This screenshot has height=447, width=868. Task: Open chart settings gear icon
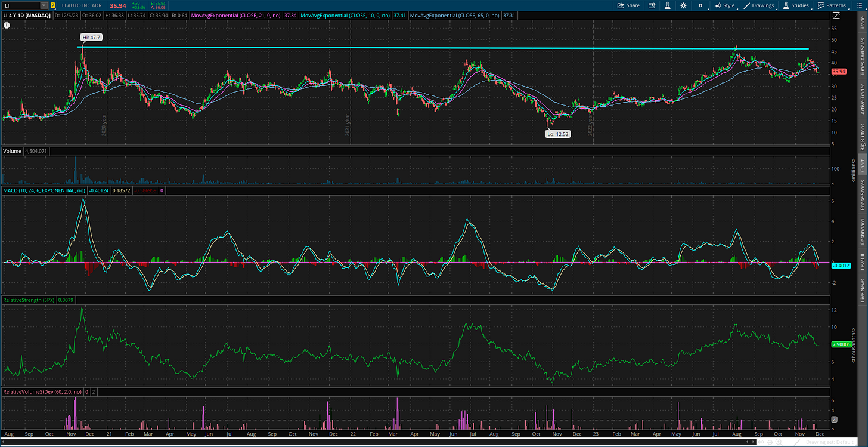point(683,5)
